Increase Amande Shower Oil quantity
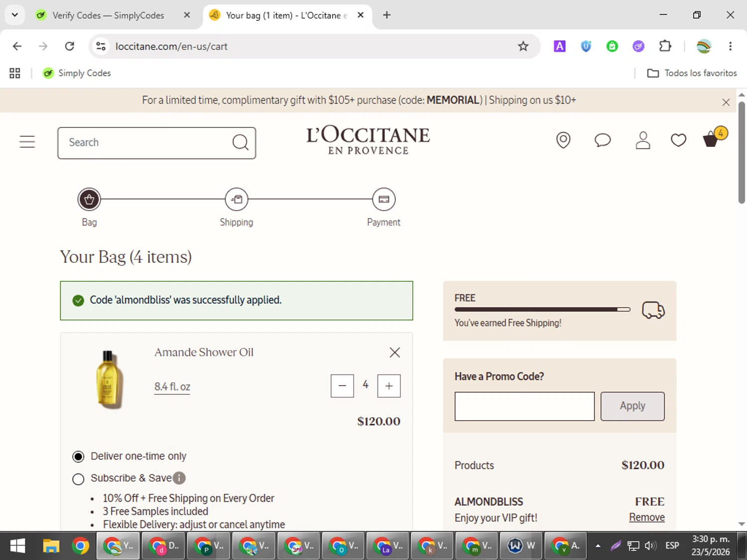This screenshot has height=560, width=747. click(x=389, y=386)
